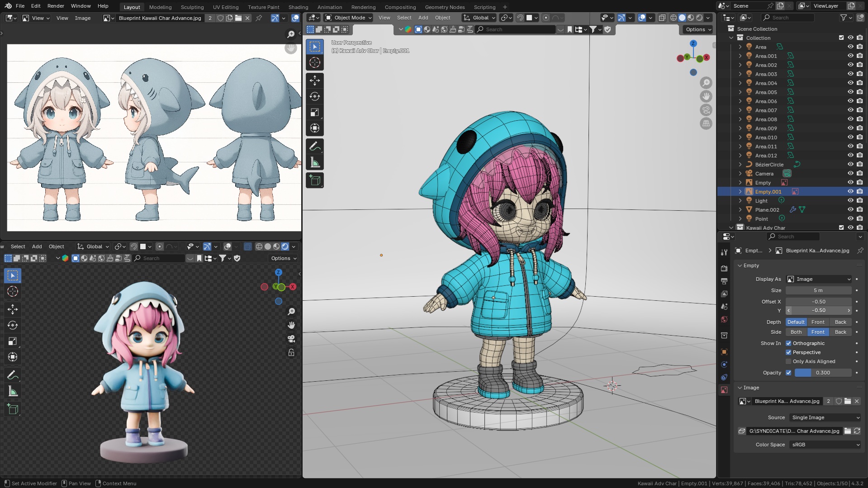The height and width of the screenshot is (488, 868).
Task: Set Side option to Both
Action: (x=796, y=332)
